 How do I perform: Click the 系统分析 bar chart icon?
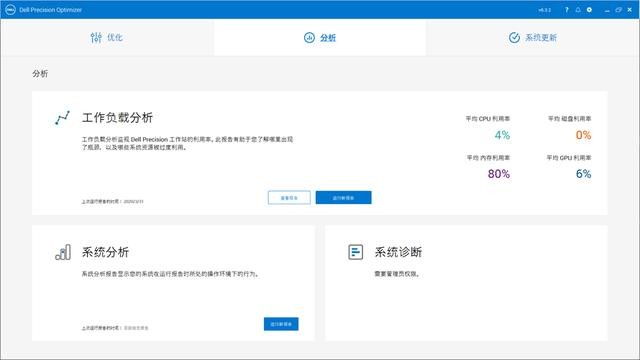(63, 252)
